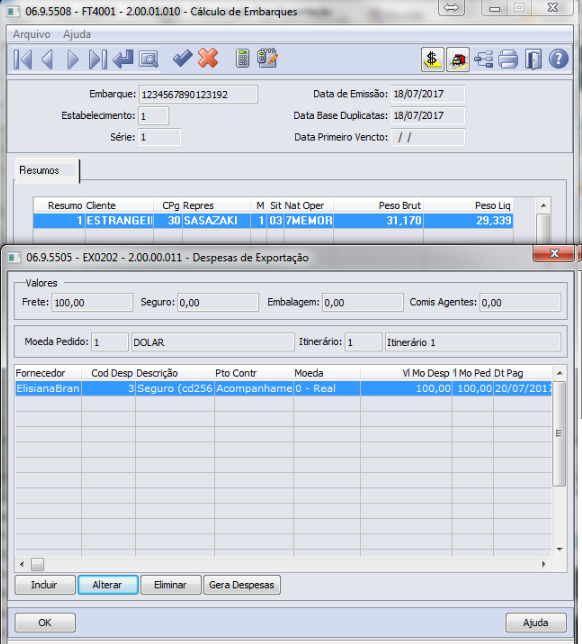Select the SASAZAKI representative cell
Viewport: 582px width, 644px height.
(x=216, y=221)
